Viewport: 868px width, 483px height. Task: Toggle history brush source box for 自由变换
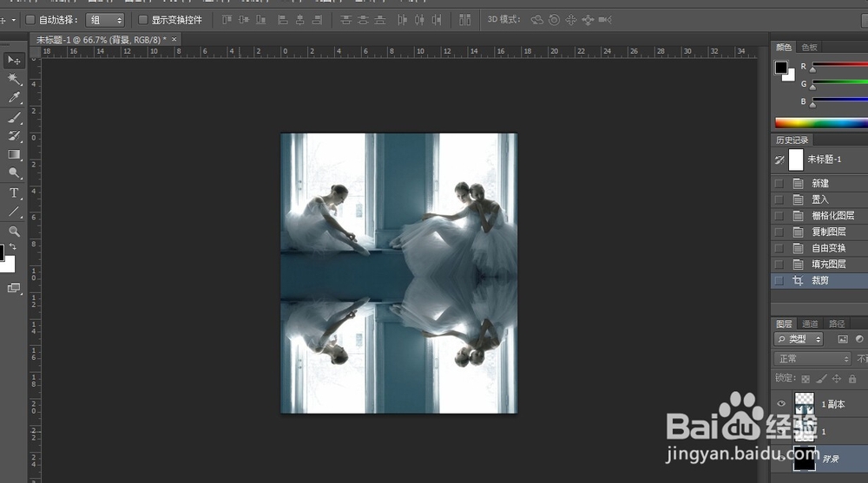(779, 248)
